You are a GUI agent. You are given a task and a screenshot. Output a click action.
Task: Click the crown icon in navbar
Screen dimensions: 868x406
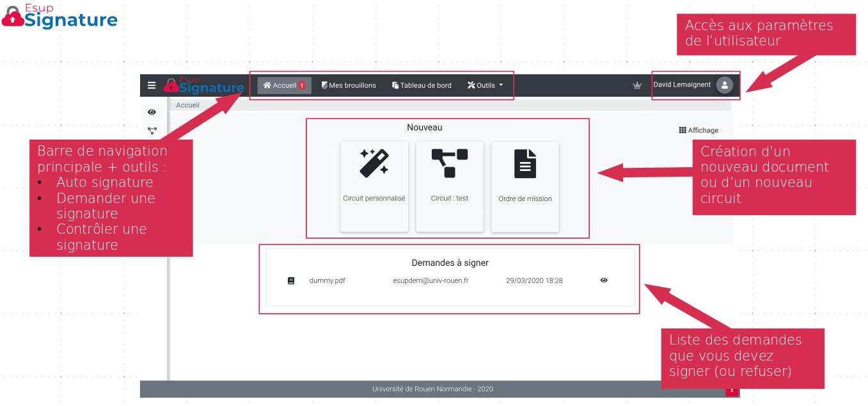[x=636, y=85]
